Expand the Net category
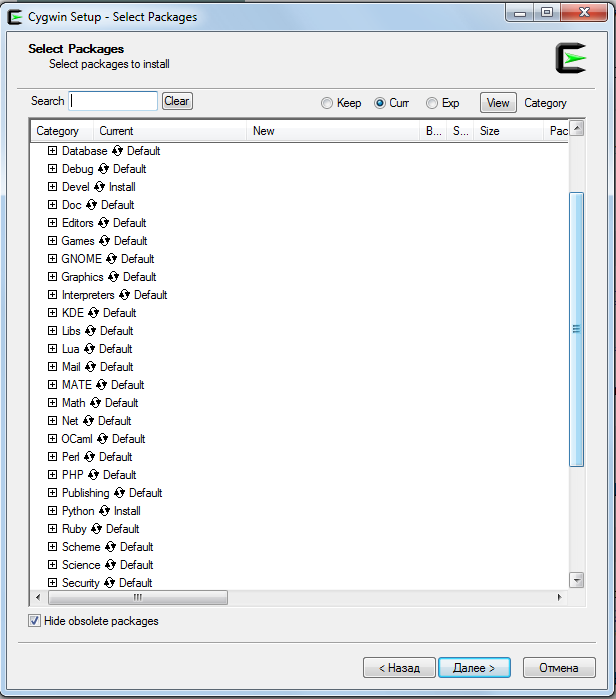Screen dimensions: 616x699 pyautogui.click(x=53, y=420)
